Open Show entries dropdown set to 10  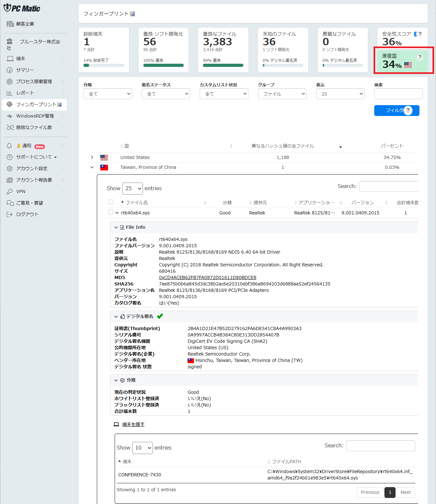(x=142, y=448)
